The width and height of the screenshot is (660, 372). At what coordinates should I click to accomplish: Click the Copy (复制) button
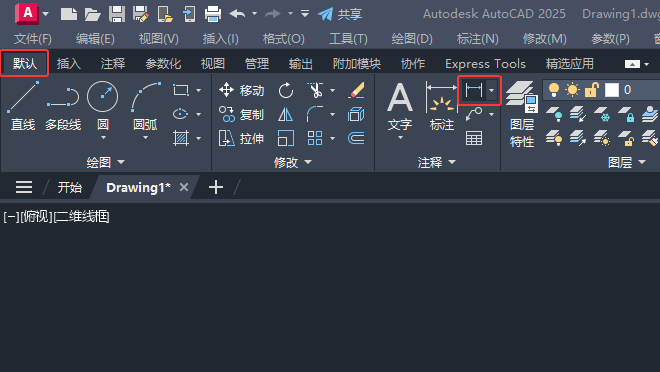pos(242,114)
